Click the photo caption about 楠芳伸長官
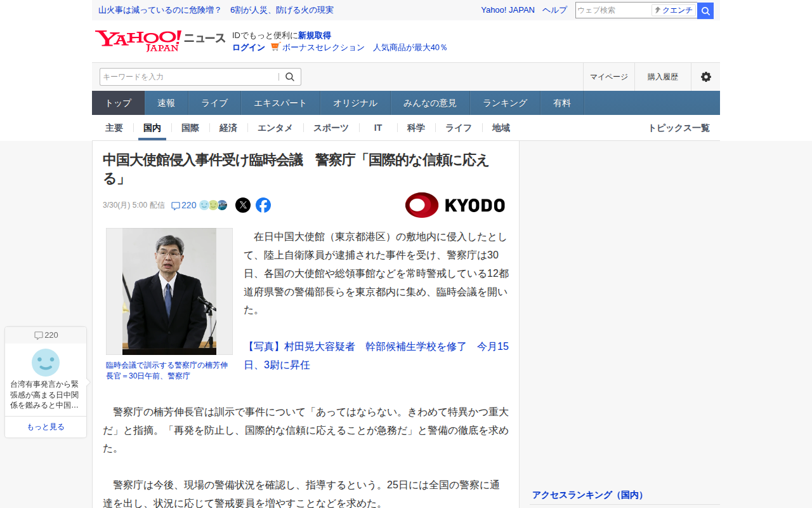The width and height of the screenshot is (812, 508). (167, 370)
